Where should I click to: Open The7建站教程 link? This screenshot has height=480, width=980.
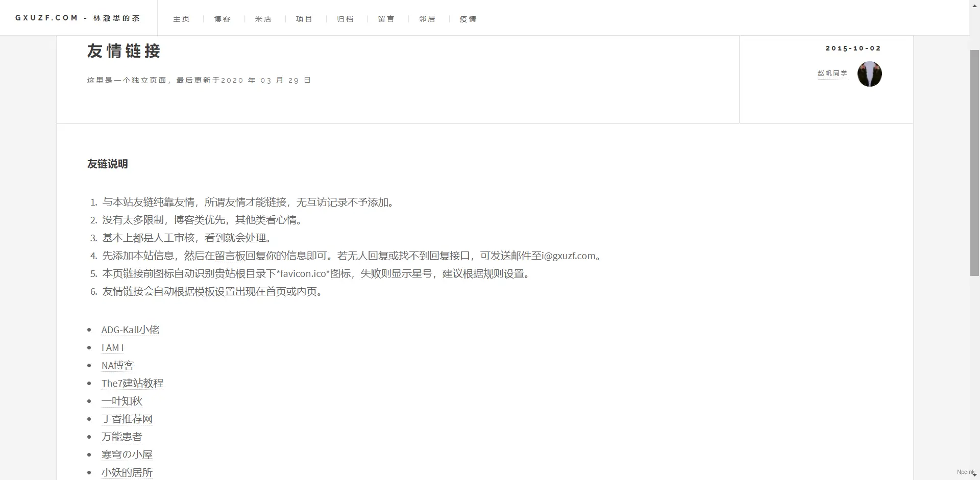[x=132, y=383]
